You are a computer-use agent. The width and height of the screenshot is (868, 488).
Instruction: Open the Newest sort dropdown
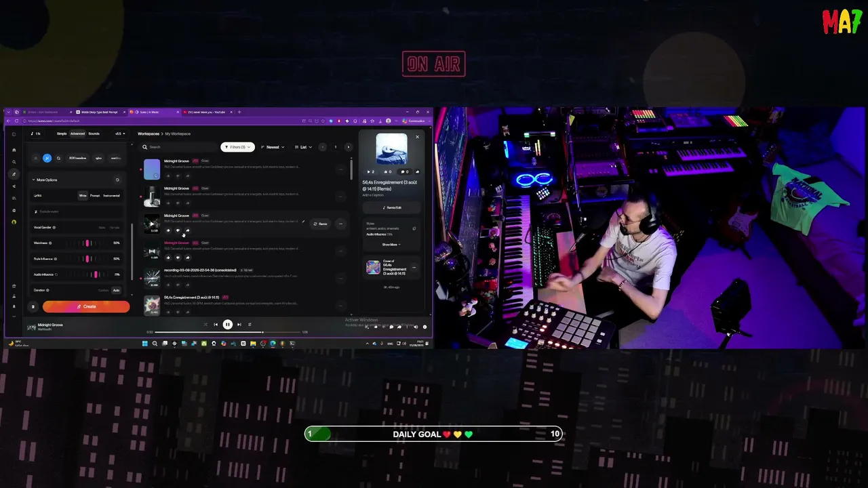point(273,147)
